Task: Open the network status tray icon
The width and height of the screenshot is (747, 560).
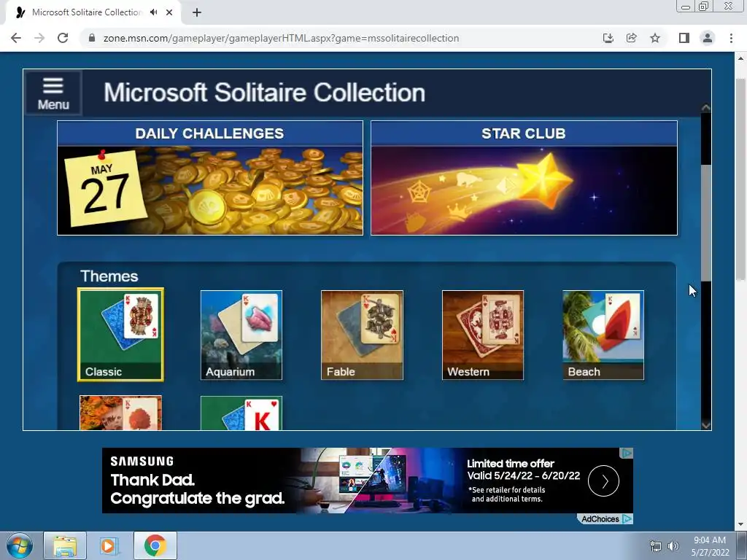Action: (x=656, y=546)
